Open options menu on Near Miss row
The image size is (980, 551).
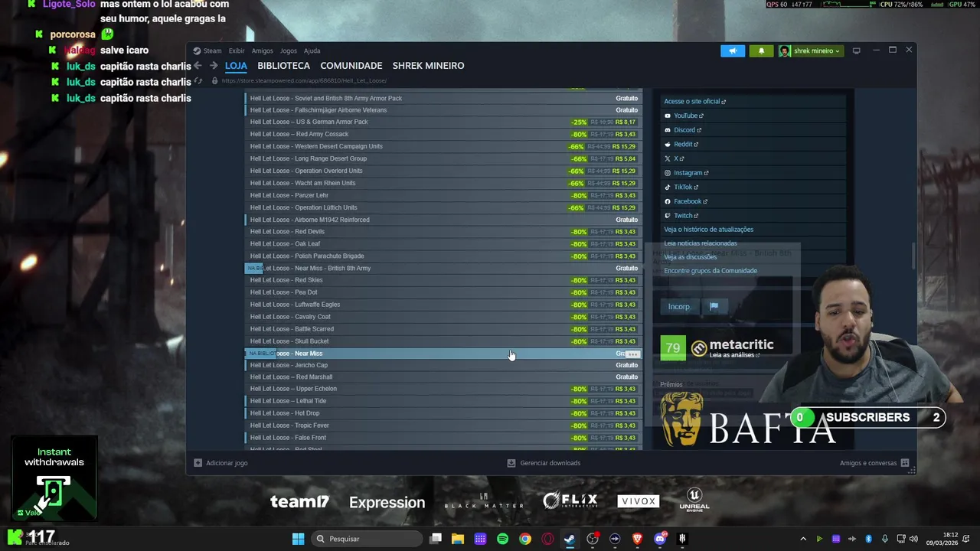[x=632, y=354]
